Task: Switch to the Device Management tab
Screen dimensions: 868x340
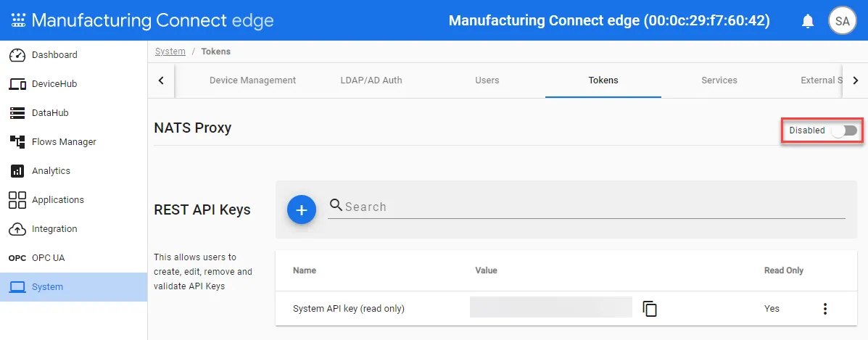Action: click(252, 80)
